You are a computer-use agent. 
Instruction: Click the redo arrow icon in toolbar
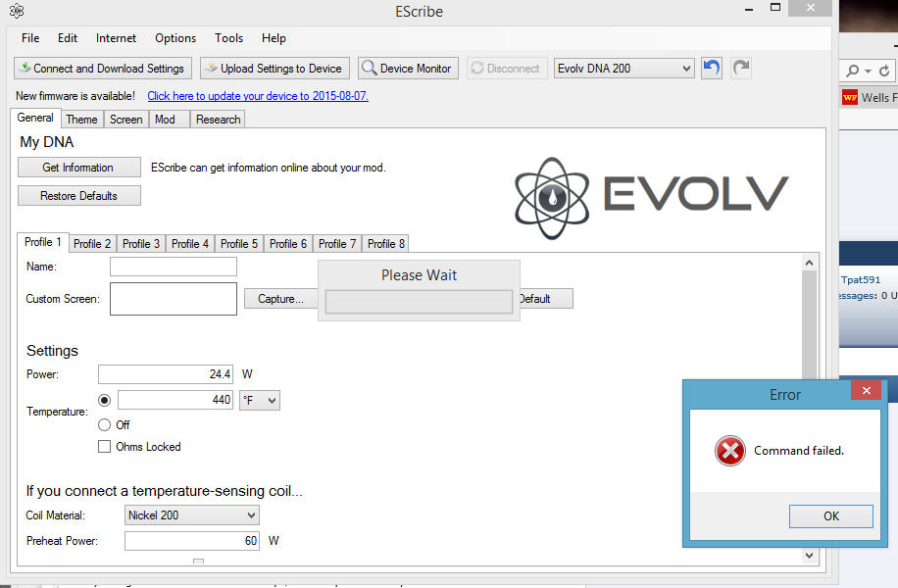(x=741, y=68)
